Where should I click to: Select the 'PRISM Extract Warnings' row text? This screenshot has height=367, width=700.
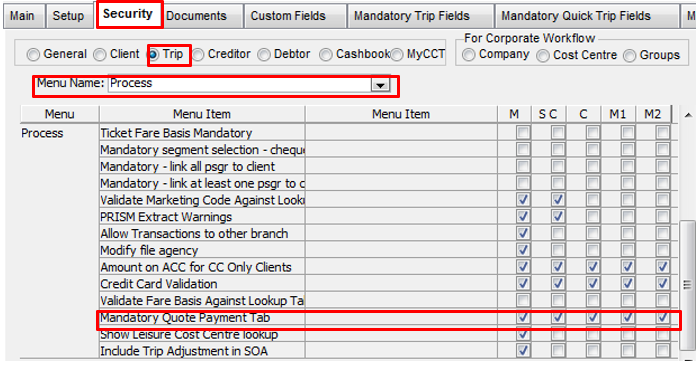click(x=166, y=217)
